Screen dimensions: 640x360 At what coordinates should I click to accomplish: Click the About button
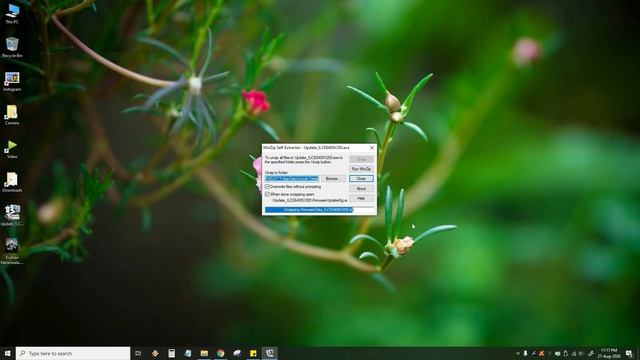click(361, 189)
